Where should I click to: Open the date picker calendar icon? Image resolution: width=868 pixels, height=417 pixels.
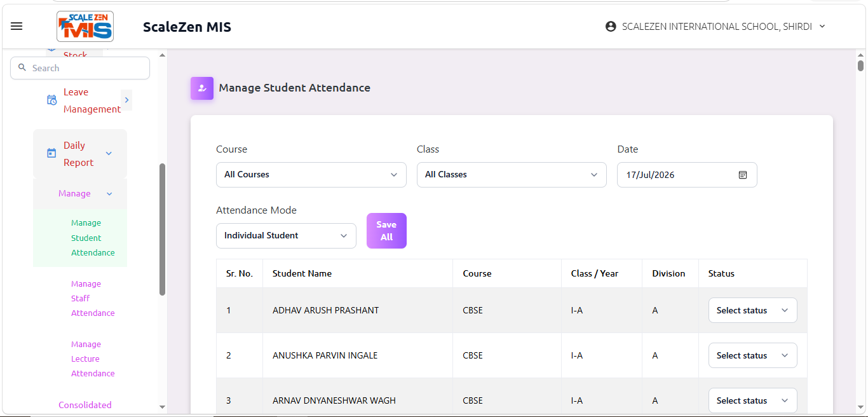(743, 175)
